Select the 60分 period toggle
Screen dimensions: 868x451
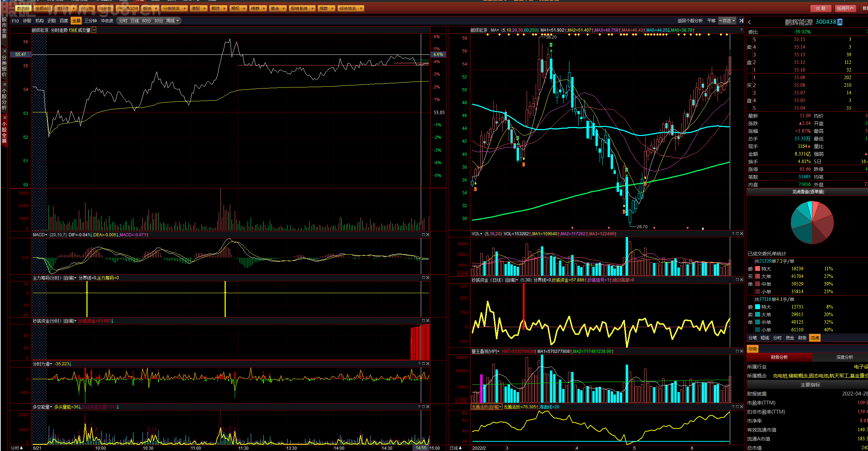coord(147,21)
